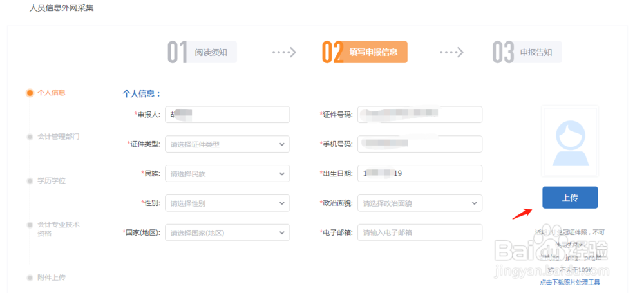This screenshot has height=293, width=644.
Task: Click step 03 申报告知
Action: pos(527,52)
